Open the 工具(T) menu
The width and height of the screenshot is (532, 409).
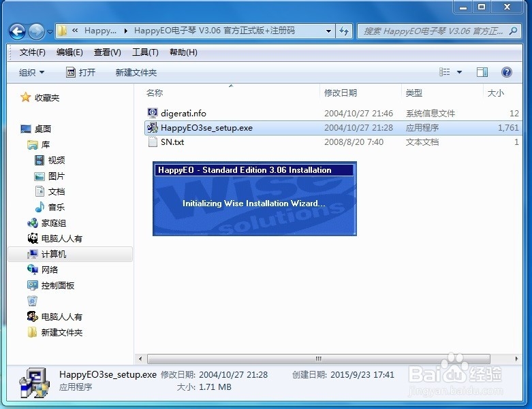145,52
